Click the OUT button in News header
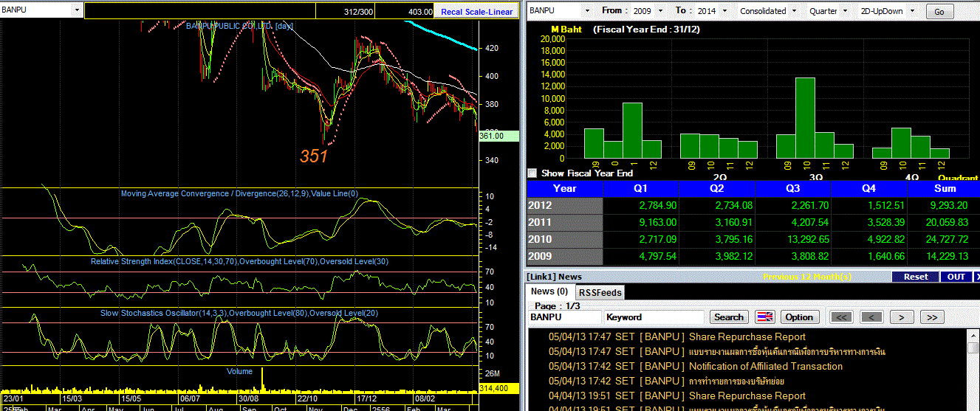This screenshot has width=980, height=411. (x=956, y=277)
